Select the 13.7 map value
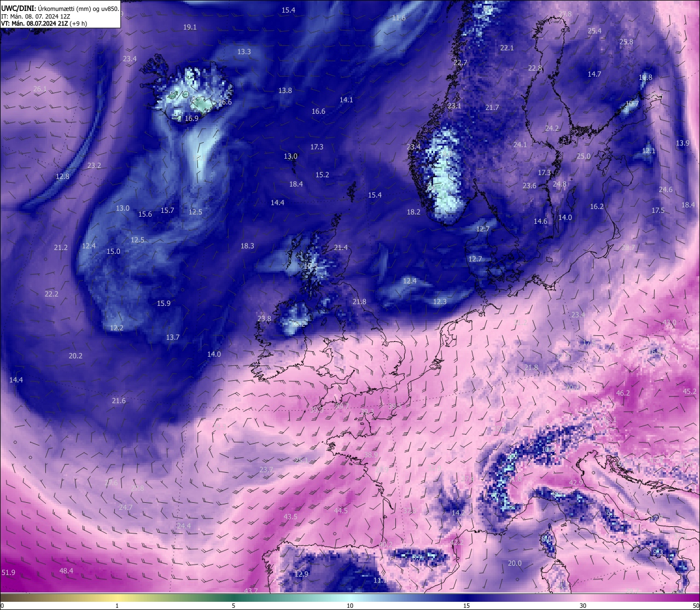Viewport: 700px width, 610px height. click(173, 337)
